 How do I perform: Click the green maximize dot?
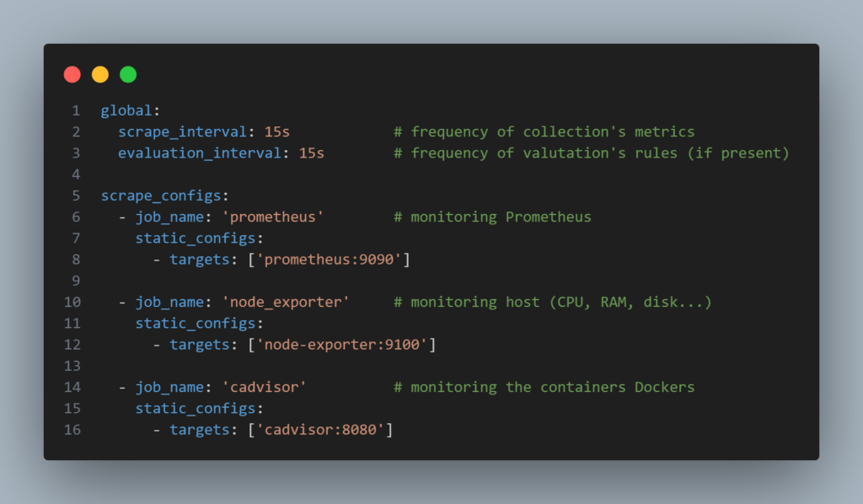pos(128,74)
